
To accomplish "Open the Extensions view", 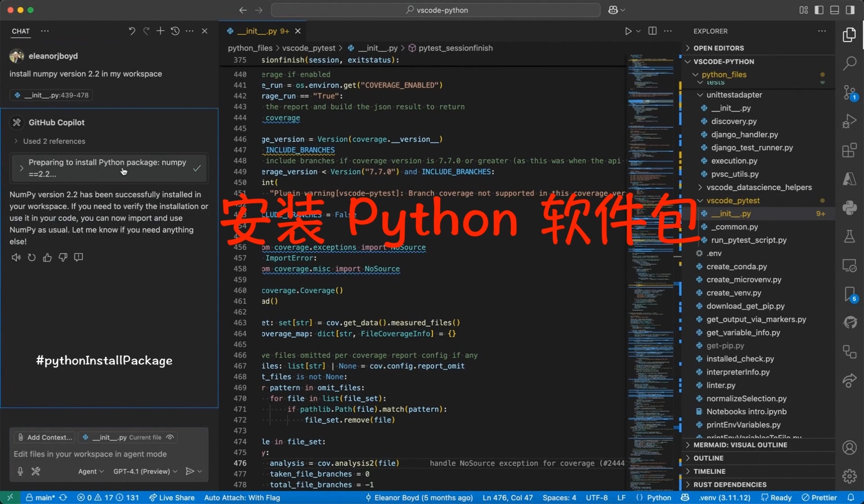I will tap(849, 150).
